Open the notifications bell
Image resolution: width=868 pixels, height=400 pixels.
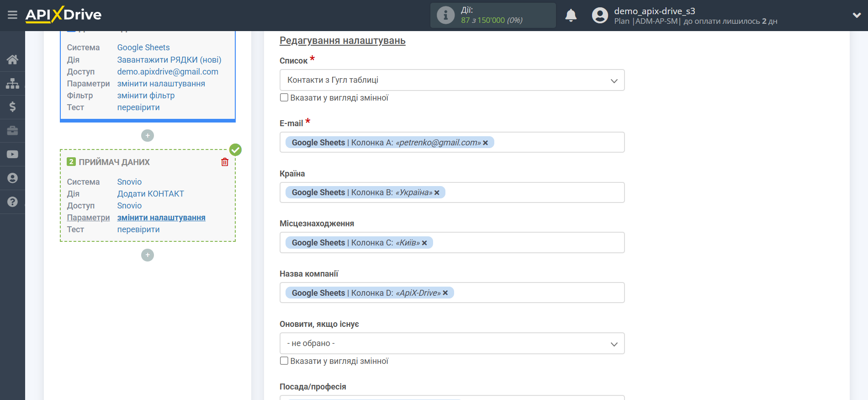tap(571, 16)
